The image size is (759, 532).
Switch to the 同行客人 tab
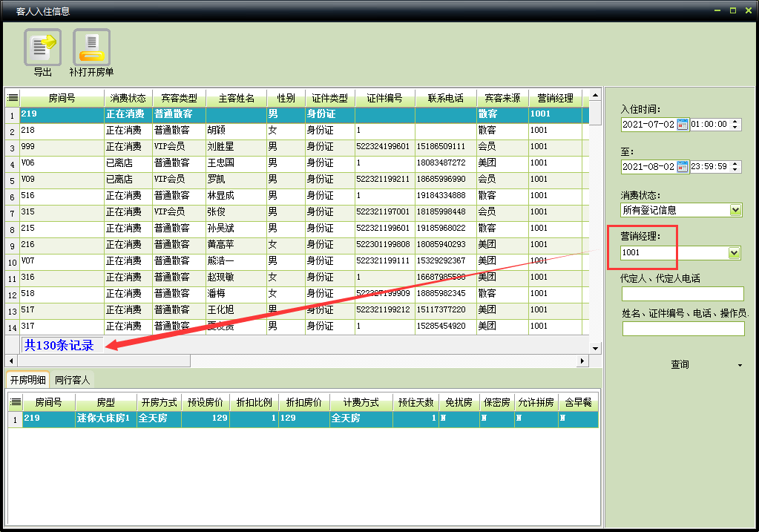pyautogui.click(x=72, y=380)
